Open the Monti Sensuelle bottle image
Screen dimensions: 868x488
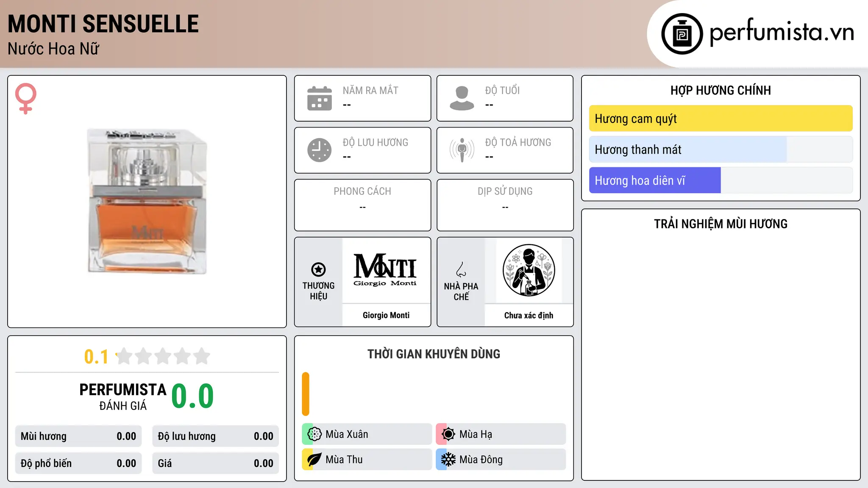point(147,202)
